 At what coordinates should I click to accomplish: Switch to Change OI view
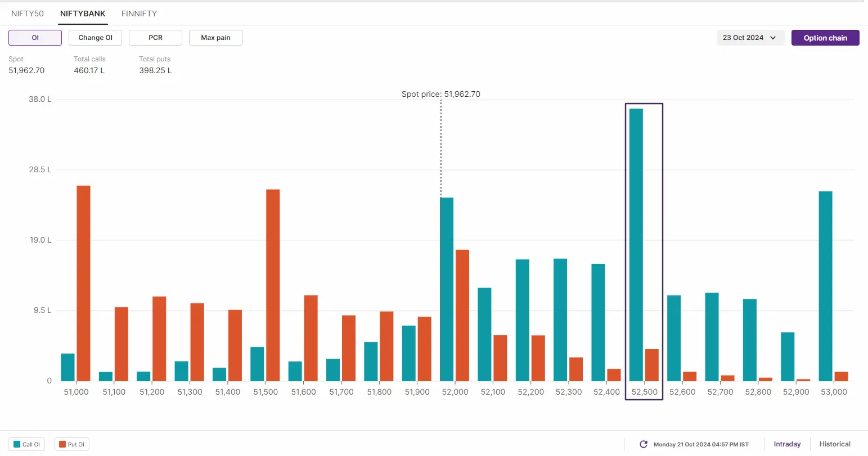tap(95, 38)
